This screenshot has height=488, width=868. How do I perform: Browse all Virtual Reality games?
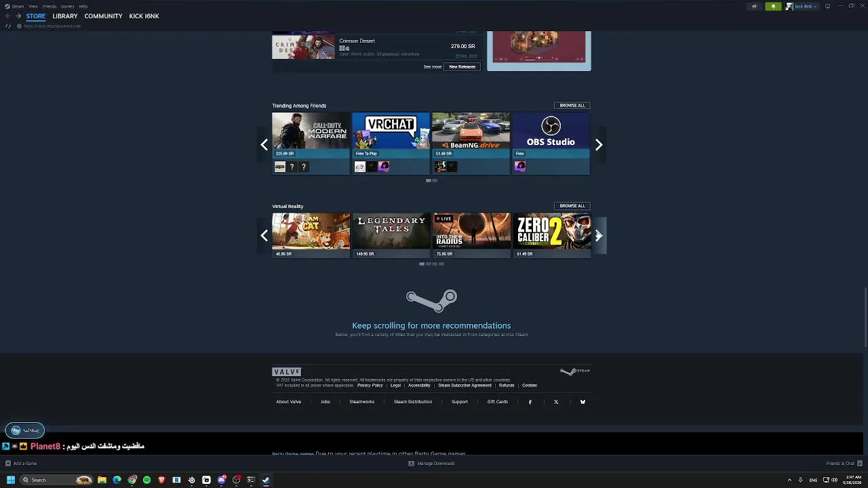click(x=572, y=205)
